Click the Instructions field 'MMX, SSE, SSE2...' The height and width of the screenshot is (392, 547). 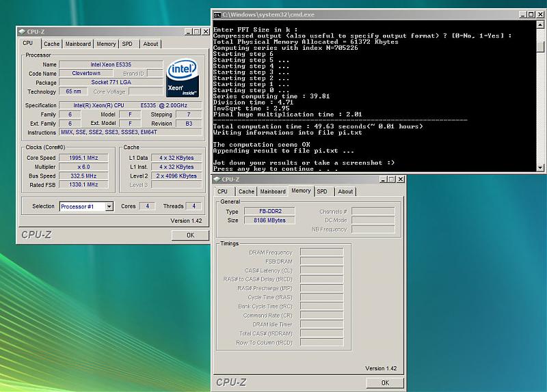131,132
